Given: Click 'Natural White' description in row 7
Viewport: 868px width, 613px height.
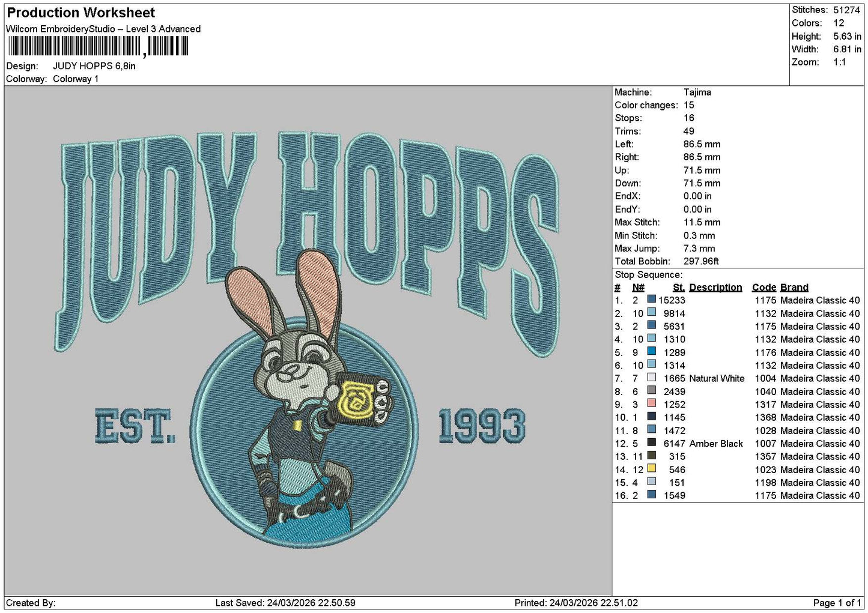Looking at the screenshot, I should click(x=717, y=378).
